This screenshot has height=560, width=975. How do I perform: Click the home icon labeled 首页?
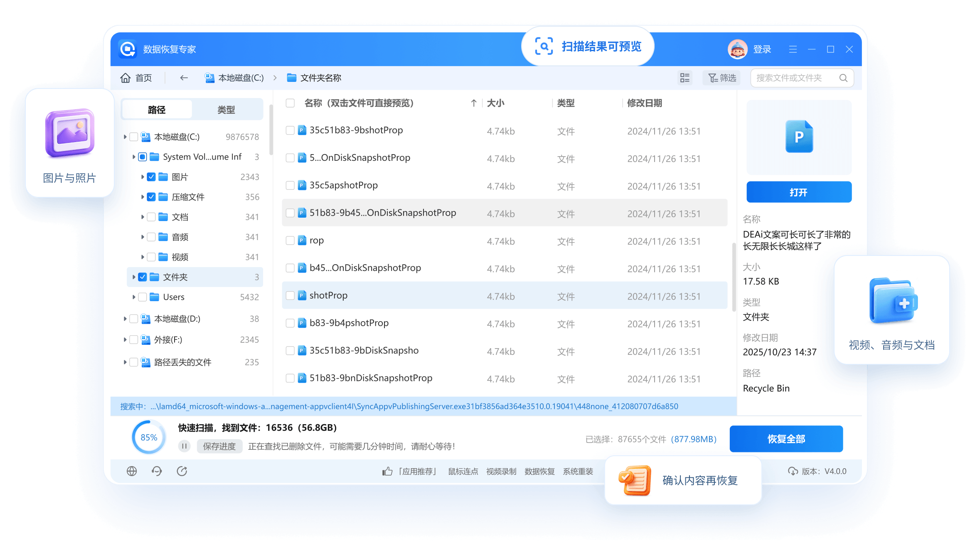pyautogui.click(x=125, y=78)
